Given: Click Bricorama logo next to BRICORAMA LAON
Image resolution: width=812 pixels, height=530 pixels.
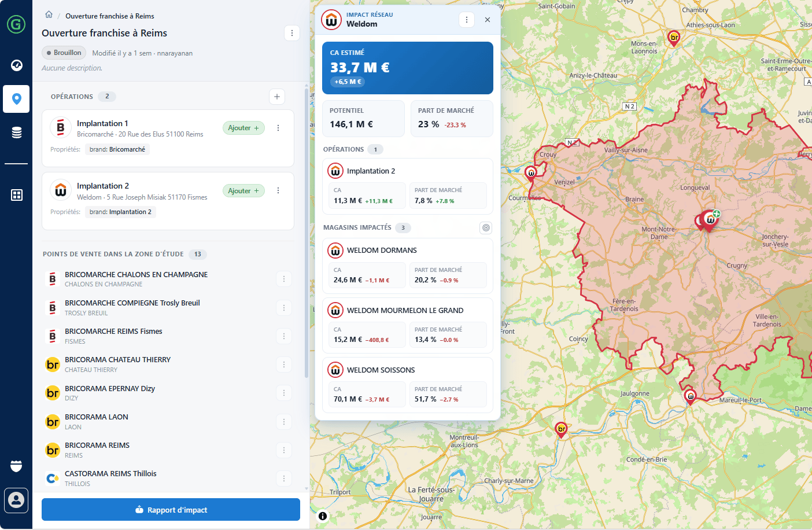Looking at the screenshot, I should (53, 422).
